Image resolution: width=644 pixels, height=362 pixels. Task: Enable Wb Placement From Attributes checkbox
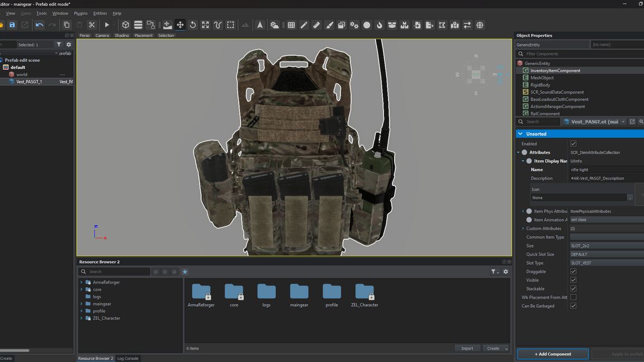point(573,297)
